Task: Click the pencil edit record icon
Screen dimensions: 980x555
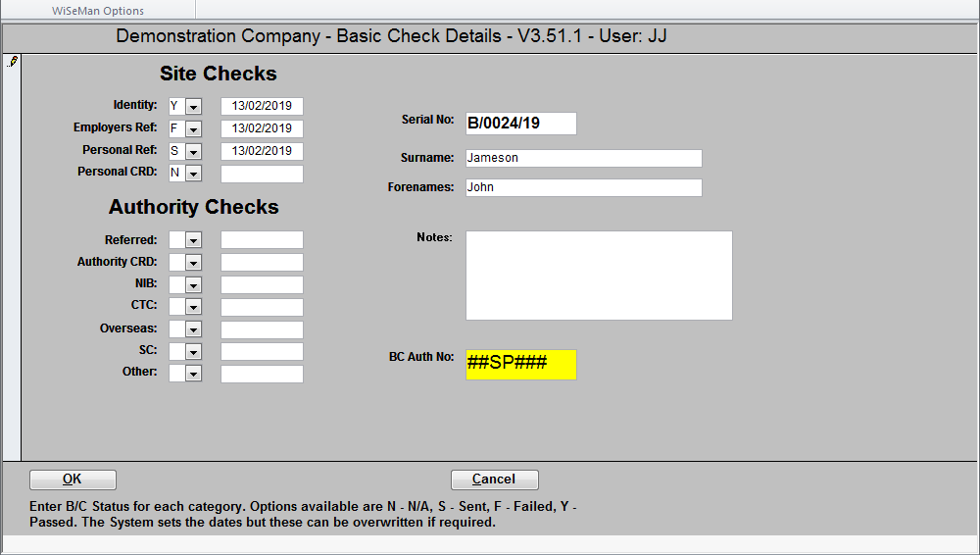Action: coord(12,62)
